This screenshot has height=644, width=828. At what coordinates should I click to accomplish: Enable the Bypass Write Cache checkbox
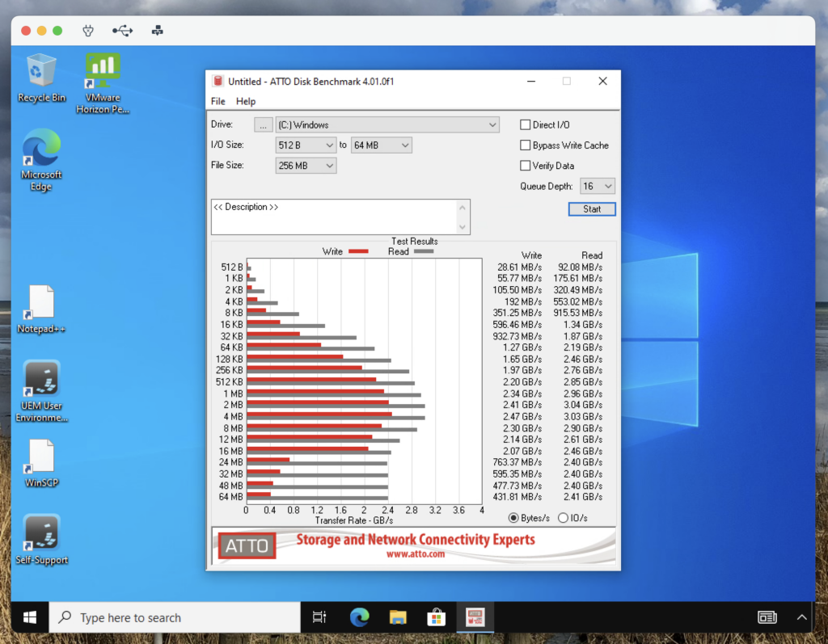(x=526, y=145)
